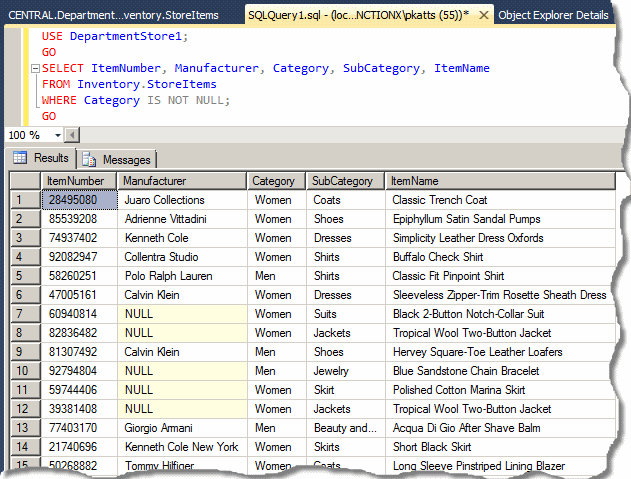Click the Beauty and... subcategory cell
631x479 pixels.
(346, 427)
